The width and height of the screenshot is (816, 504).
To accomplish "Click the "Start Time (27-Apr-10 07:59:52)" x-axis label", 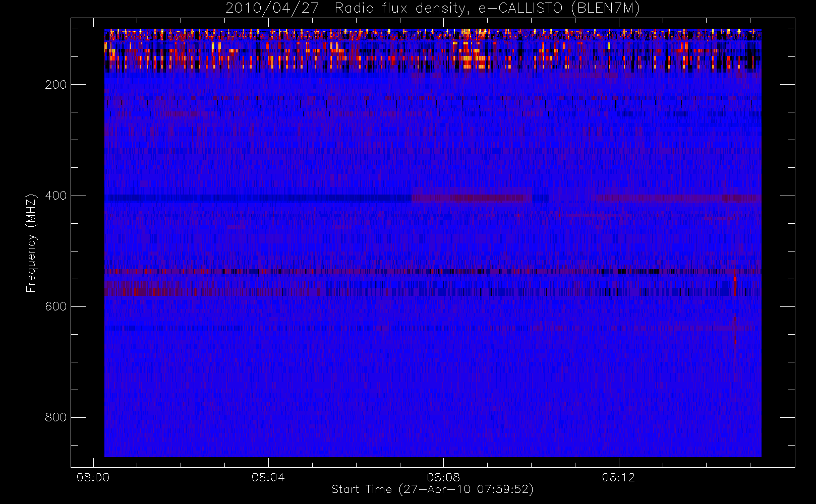I will (x=432, y=489).
